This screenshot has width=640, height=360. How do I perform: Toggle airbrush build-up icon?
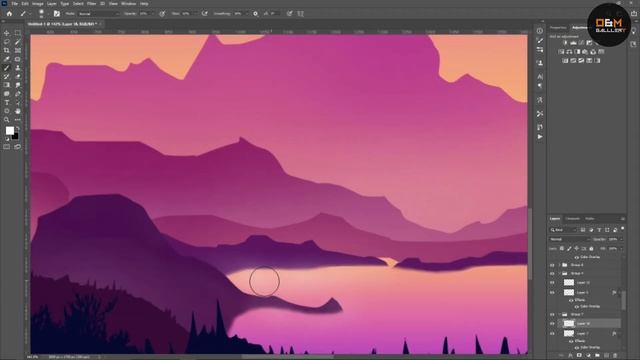[204, 13]
